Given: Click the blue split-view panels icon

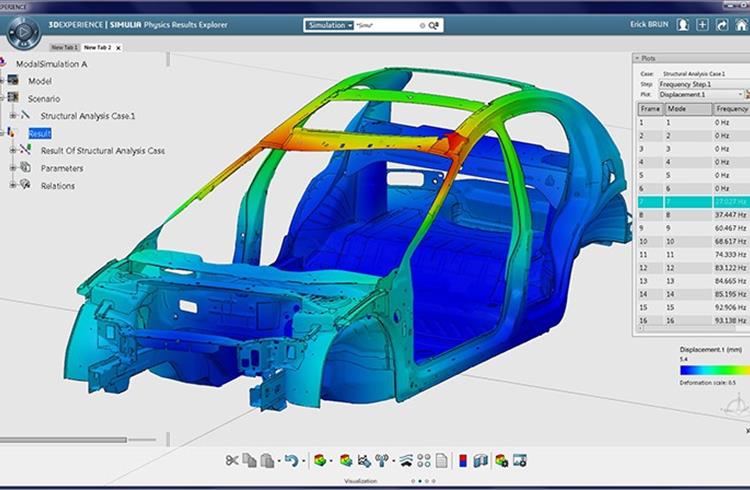Looking at the screenshot, I should click(x=481, y=460).
